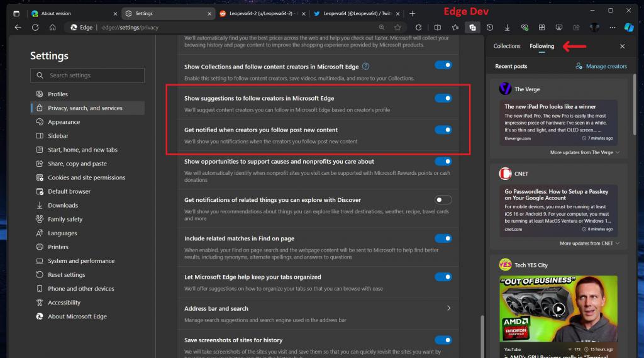This screenshot has height=358, width=644.
Task: Open the Downloads toolbar icon
Action: [507, 28]
